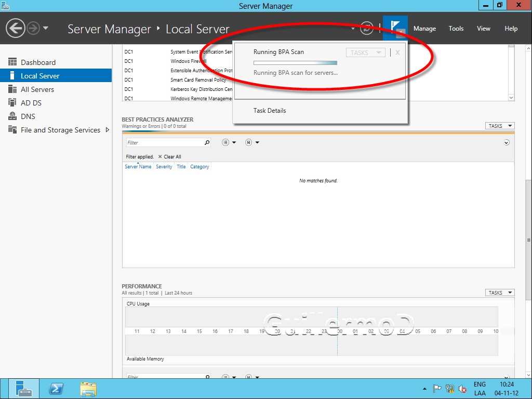532x399 pixels.
Task: Click the Task Details link
Action: [x=270, y=111]
